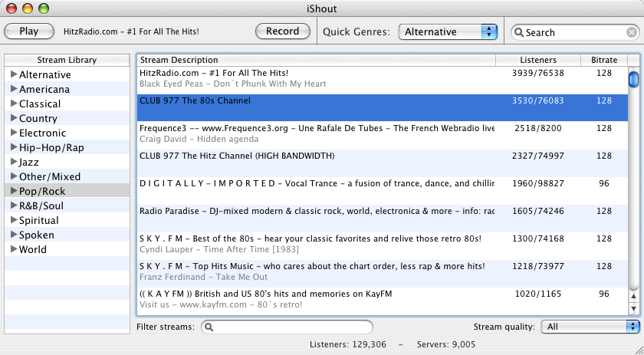
Task: Expand the Alternative genre triangle
Action: [14, 74]
